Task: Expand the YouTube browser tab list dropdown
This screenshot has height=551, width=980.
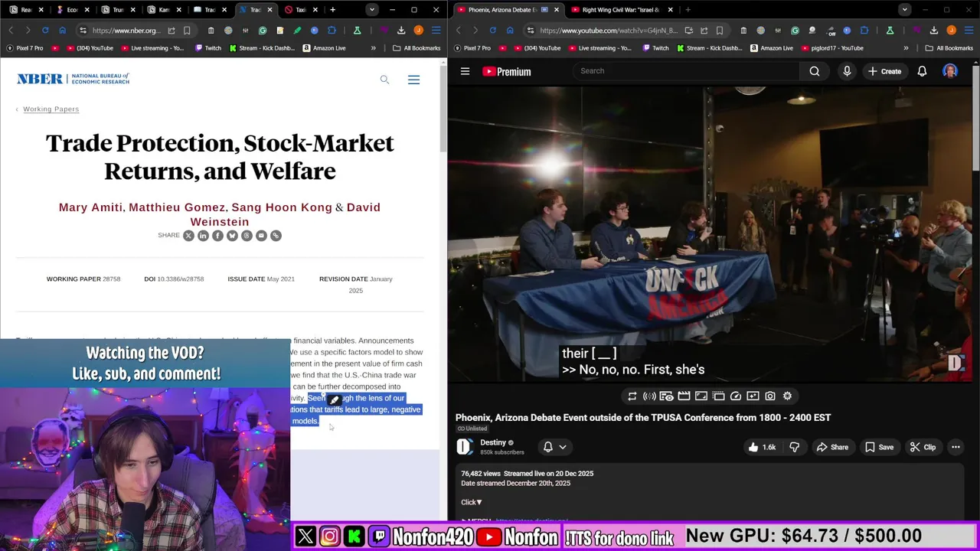Action: (x=904, y=10)
